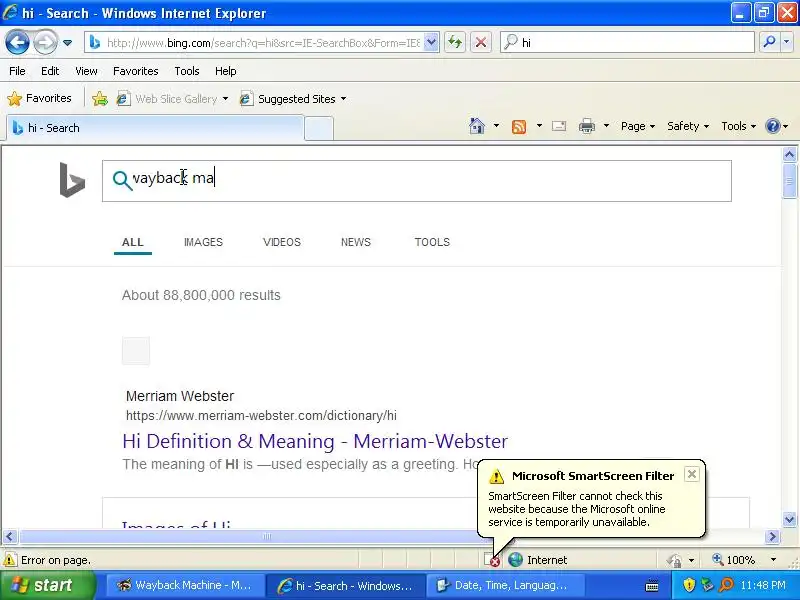
Task: Click the Forward navigation arrow
Action: coord(45,42)
